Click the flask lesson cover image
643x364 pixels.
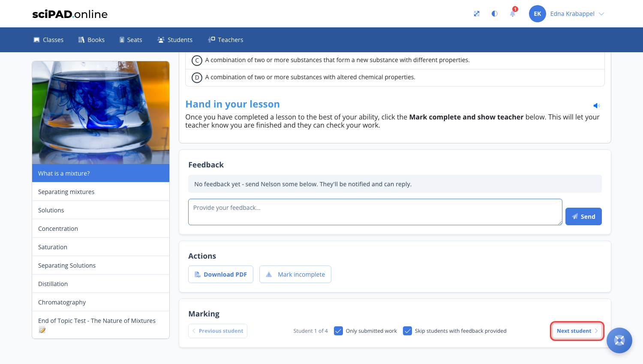click(101, 113)
